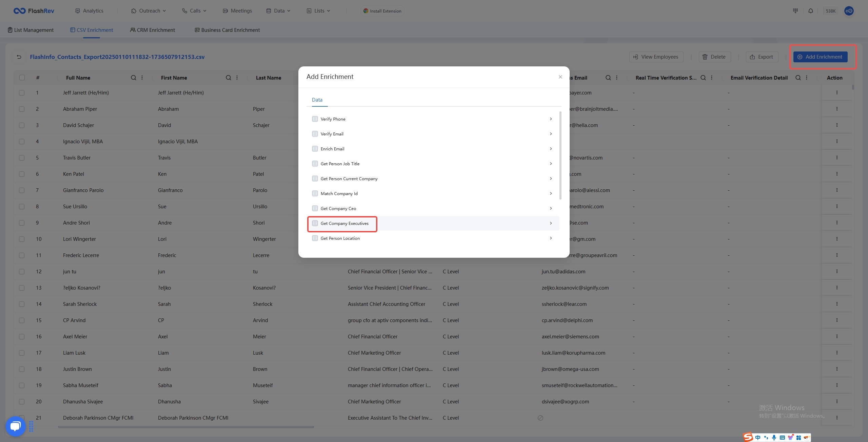868x442 pixels.
Task: Open the user profile avatar
Action: click(x=849, y=11)
